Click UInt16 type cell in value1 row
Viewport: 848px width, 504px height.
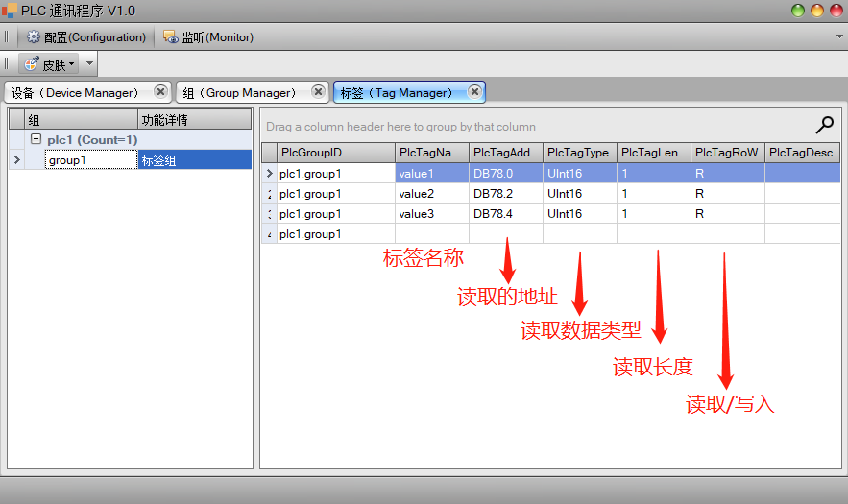580,174
